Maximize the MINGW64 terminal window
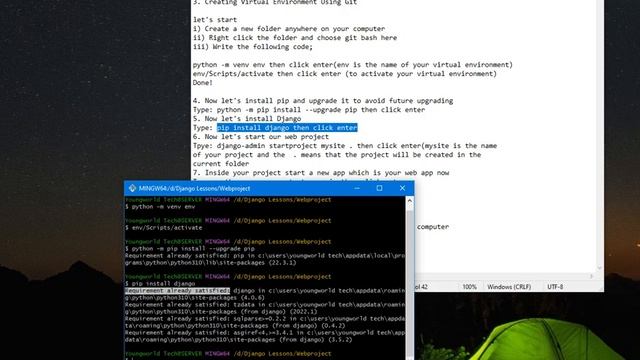The width and height of the screenshot is (640, 360). pyautogui.click(x=380, y=188)
